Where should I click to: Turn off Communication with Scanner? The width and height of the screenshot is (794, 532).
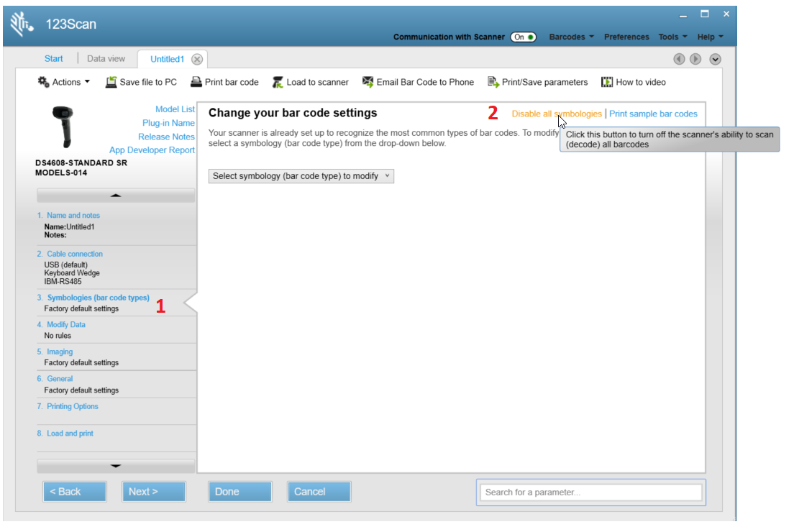[x=524, y=37]
